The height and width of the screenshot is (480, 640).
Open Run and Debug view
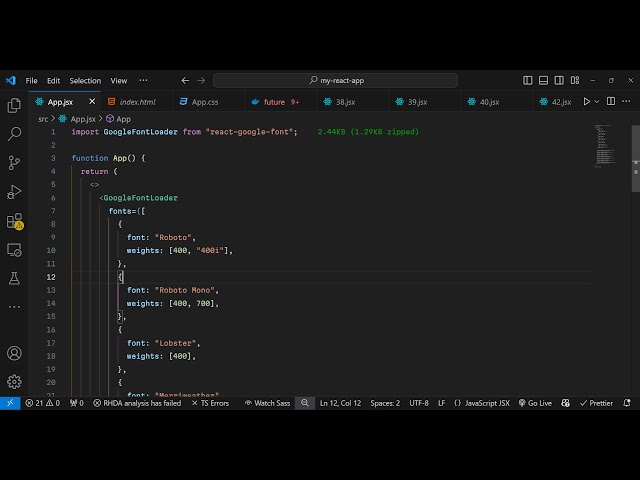14,191
